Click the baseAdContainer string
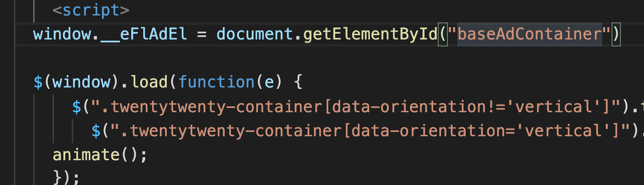 tap(529, 34)
